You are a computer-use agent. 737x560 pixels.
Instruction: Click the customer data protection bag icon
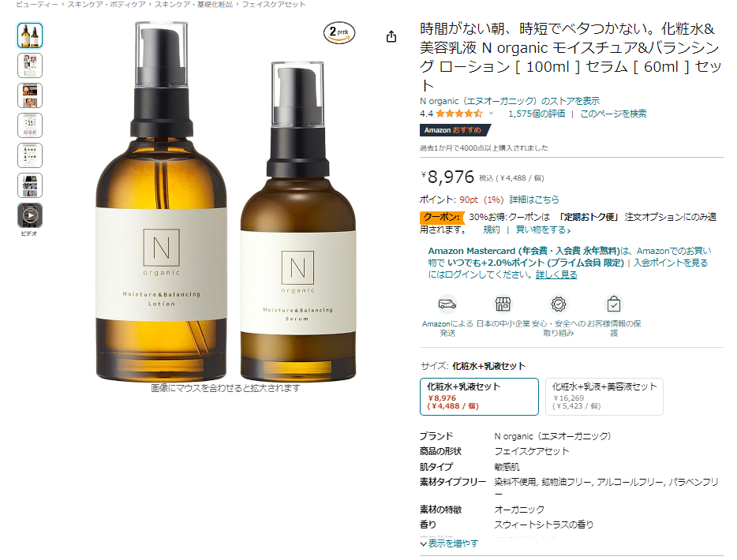pos(613,304)
